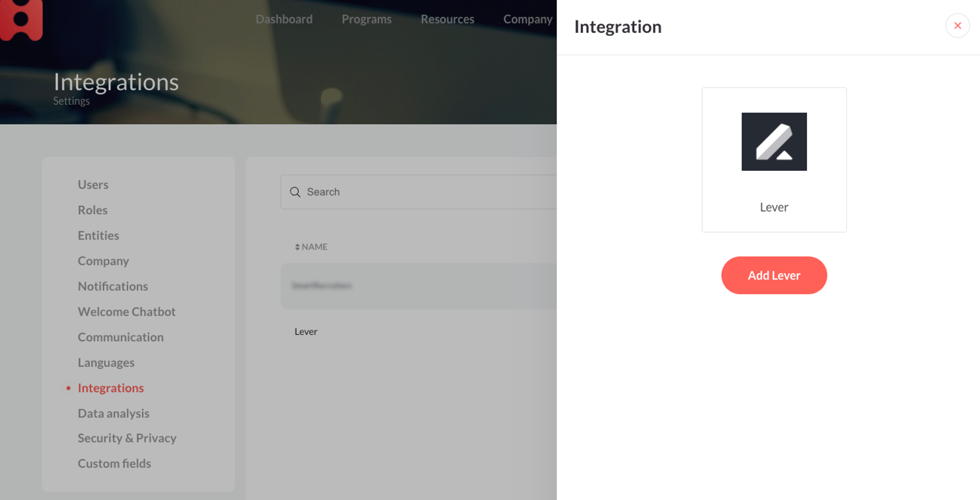Close the Integration side panel
980x500 pixels.
tap(957, 25)
